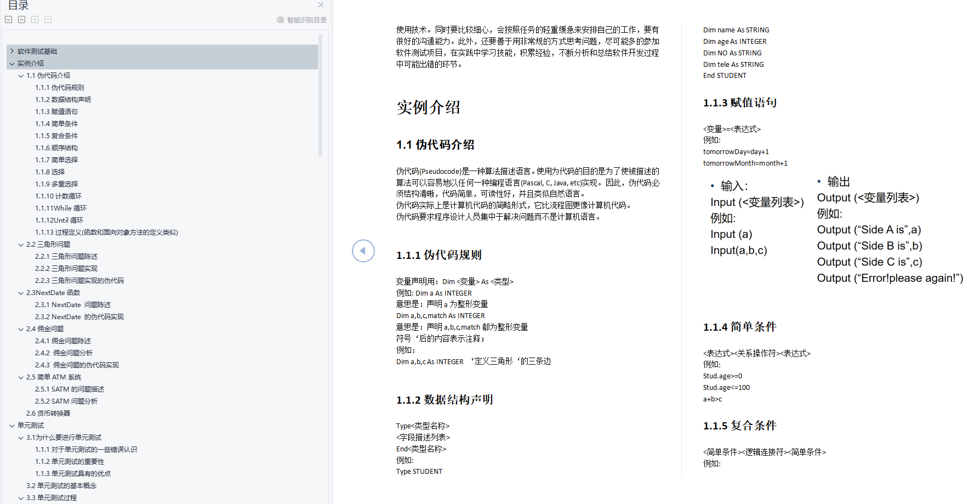The height and width of the screenshot is (504, 980).
Task: Click the circular previous-page arrow button
Action: [363, 251]
